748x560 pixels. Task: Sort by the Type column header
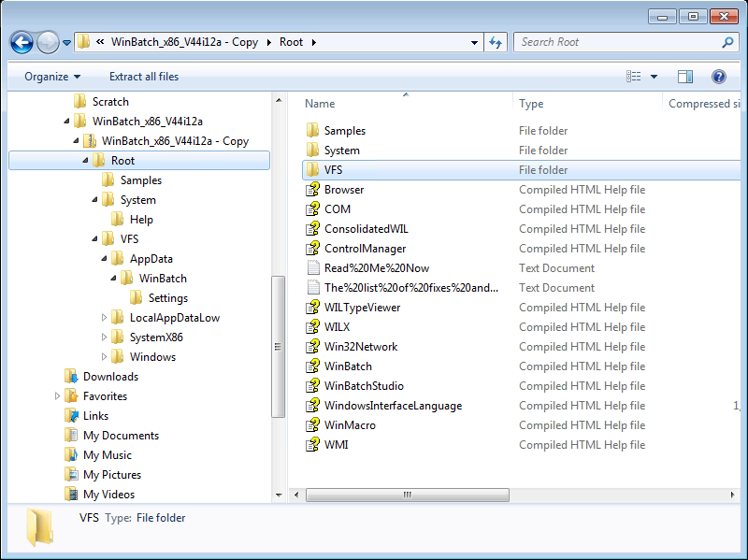[x=531, y=104]
